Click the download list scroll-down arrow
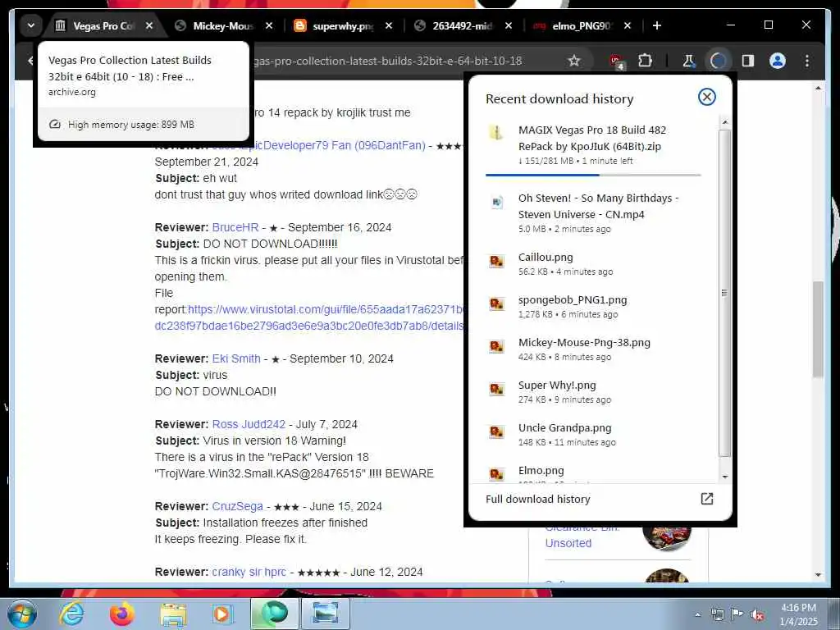The image size is (840, 630). point(724,477)
